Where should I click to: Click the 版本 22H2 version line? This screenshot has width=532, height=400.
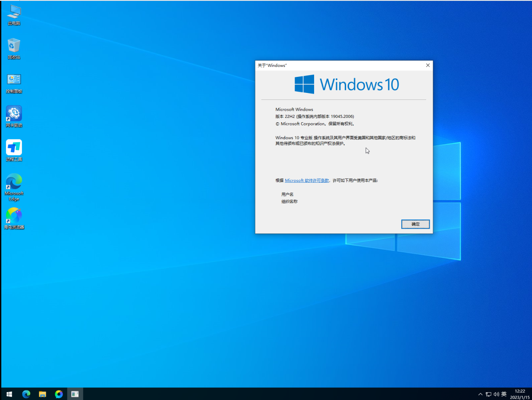pyautogui.click(x=315, y=117)
